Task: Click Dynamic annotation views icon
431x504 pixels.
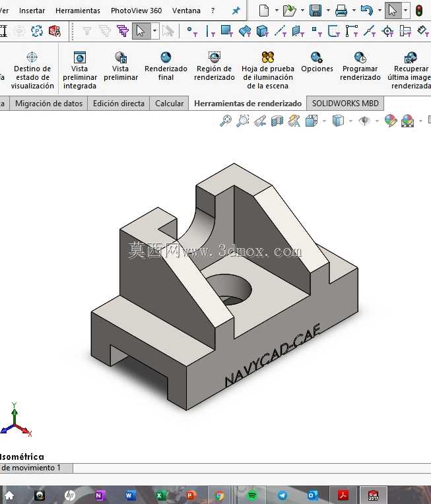Action: click(294, 121)
